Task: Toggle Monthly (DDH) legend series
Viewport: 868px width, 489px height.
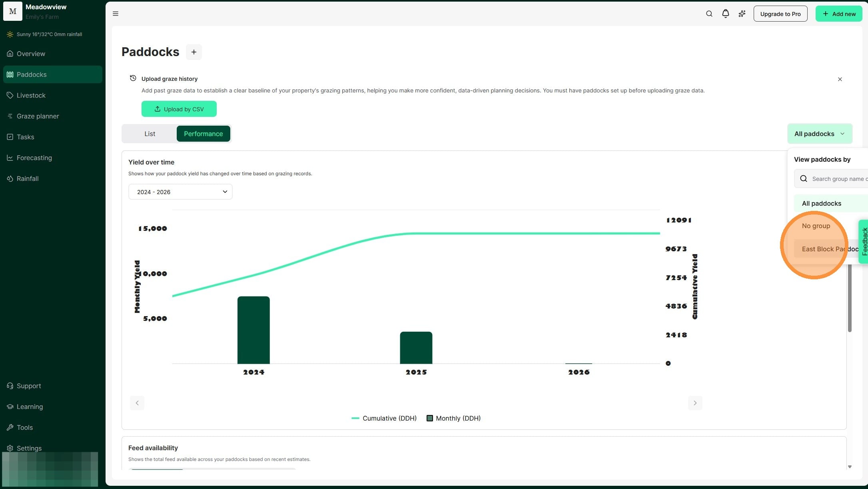Action: [454, 418]
